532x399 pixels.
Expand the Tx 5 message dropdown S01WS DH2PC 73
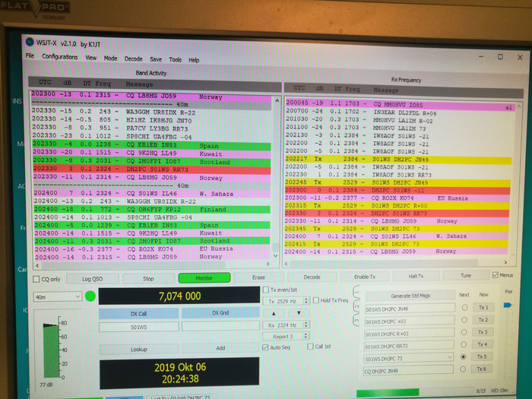pyautogui.click(x=450, y=357)
